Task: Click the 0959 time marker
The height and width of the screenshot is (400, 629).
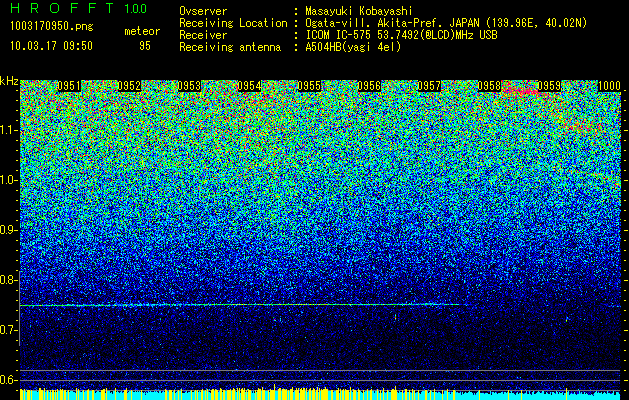Action: point(549,86)
